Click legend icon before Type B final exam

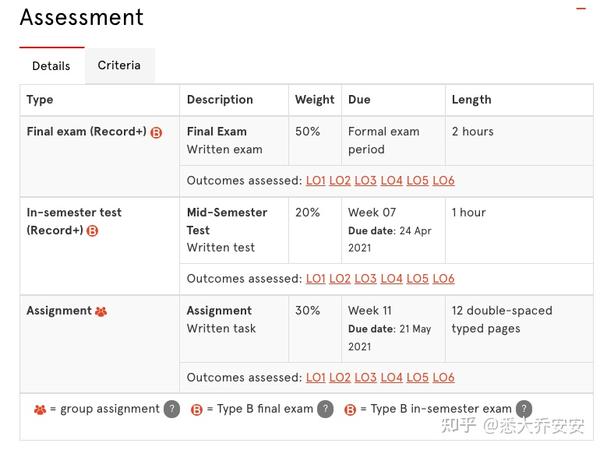197,409
